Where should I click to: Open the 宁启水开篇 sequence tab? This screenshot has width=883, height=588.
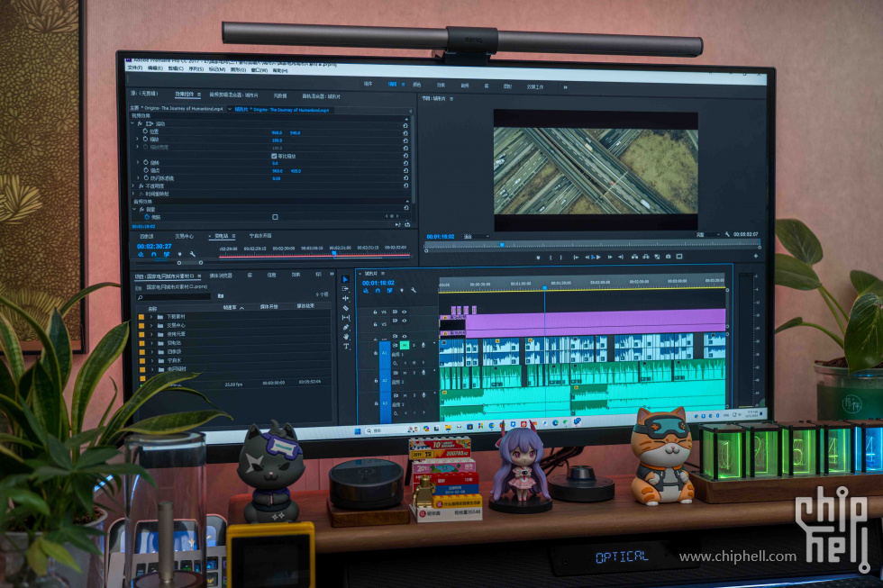click(260, 236)
